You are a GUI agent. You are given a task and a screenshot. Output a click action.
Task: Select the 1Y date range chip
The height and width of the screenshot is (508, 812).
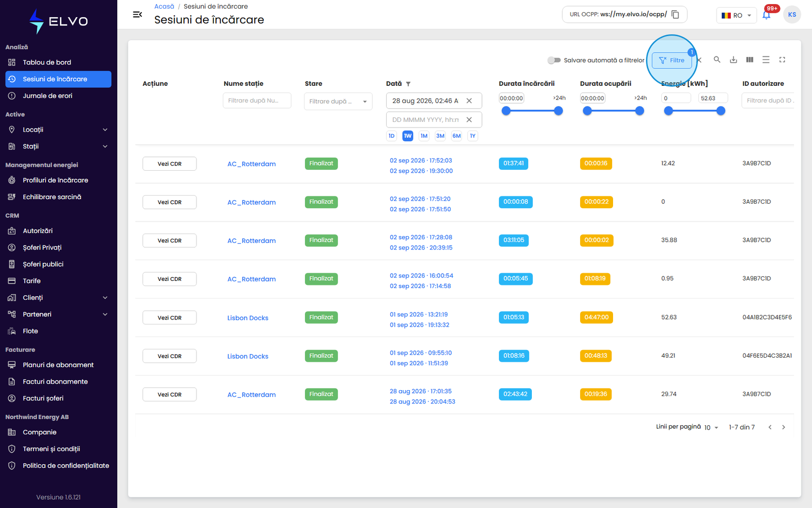tap(472, 136)
